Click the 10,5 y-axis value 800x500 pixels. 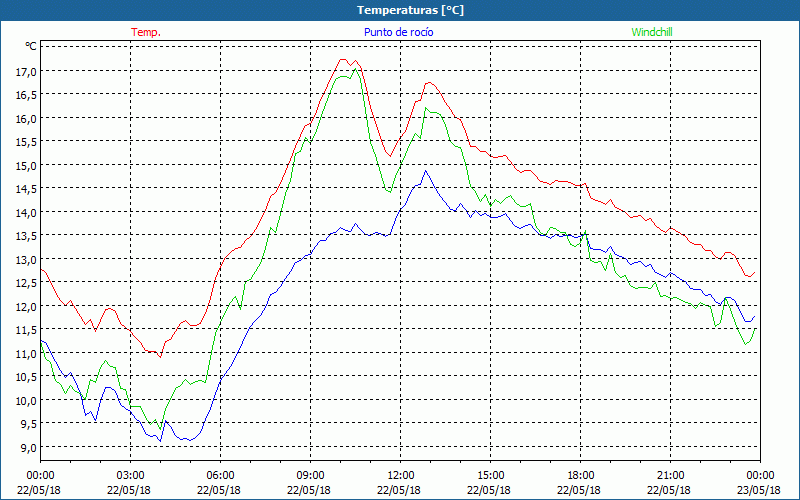(27, 377)
